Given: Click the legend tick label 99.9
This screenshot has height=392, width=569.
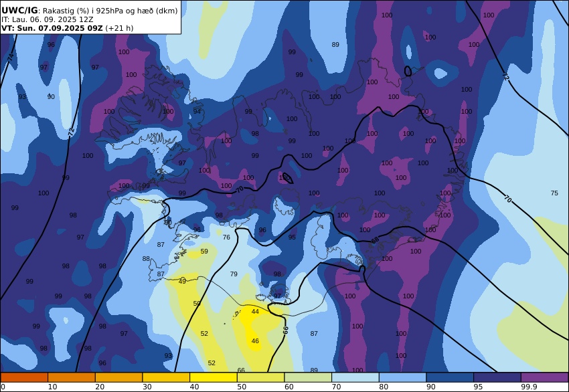Looking at the screenshot, I should pyautogui.click(x=528, y=387).
